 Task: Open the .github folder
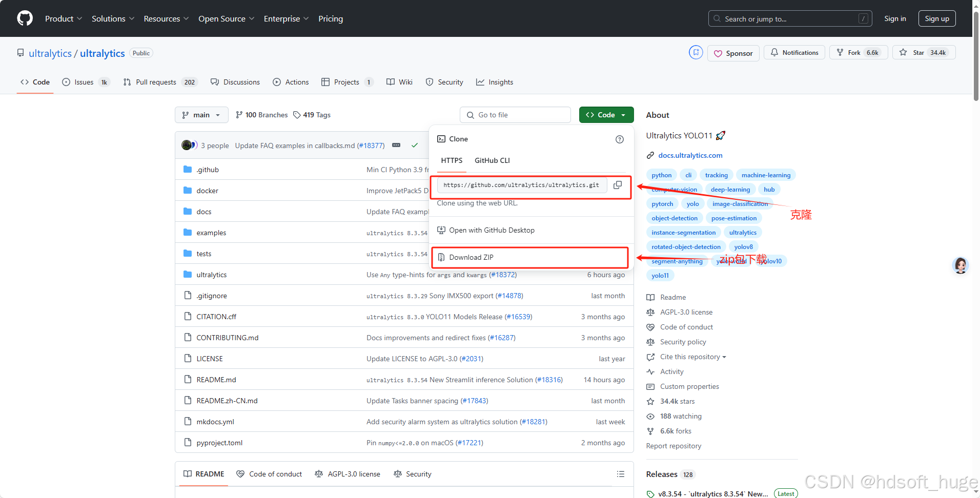208,170
